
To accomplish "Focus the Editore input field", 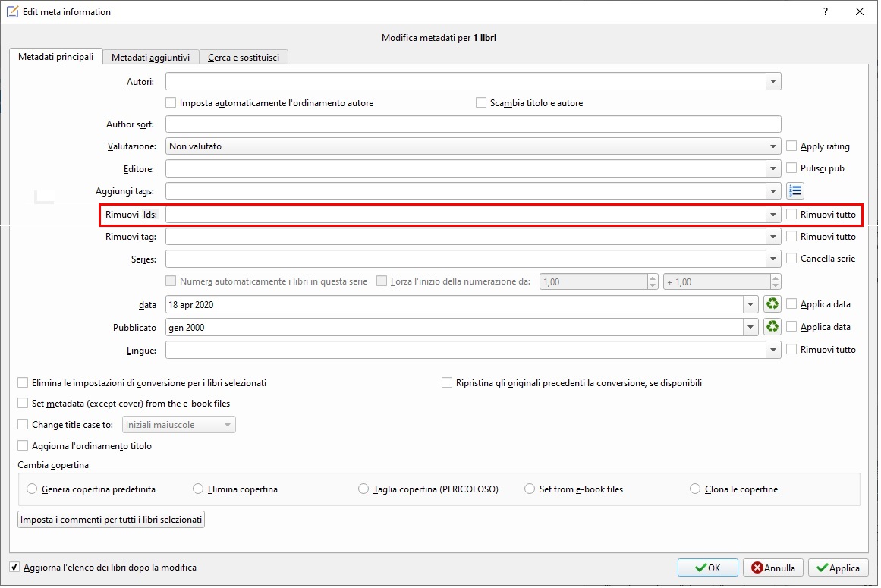I will pos(466,168).
